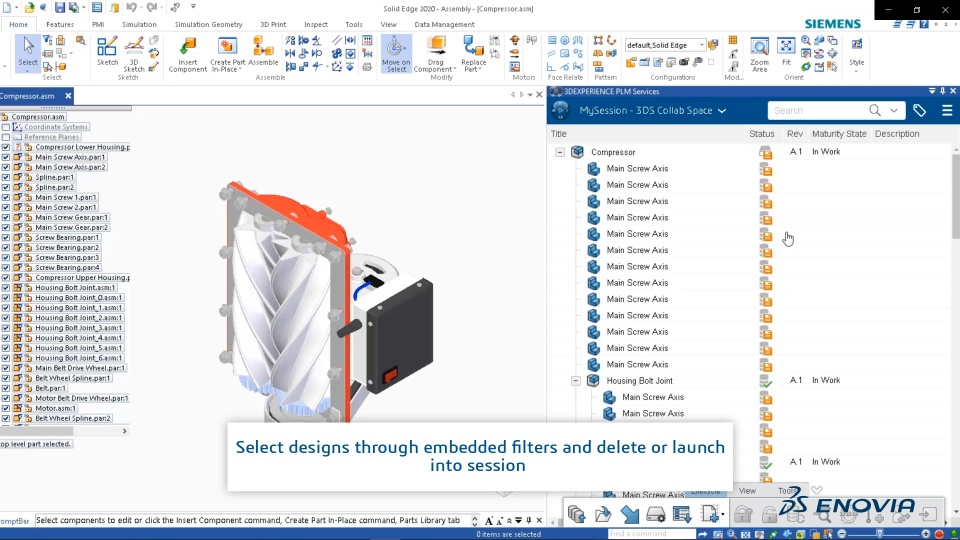Image resolution: width=960 pixels, height=540 pixels.
Task: Click the status icon of the Compressor row
Action: tap(765, 152)
